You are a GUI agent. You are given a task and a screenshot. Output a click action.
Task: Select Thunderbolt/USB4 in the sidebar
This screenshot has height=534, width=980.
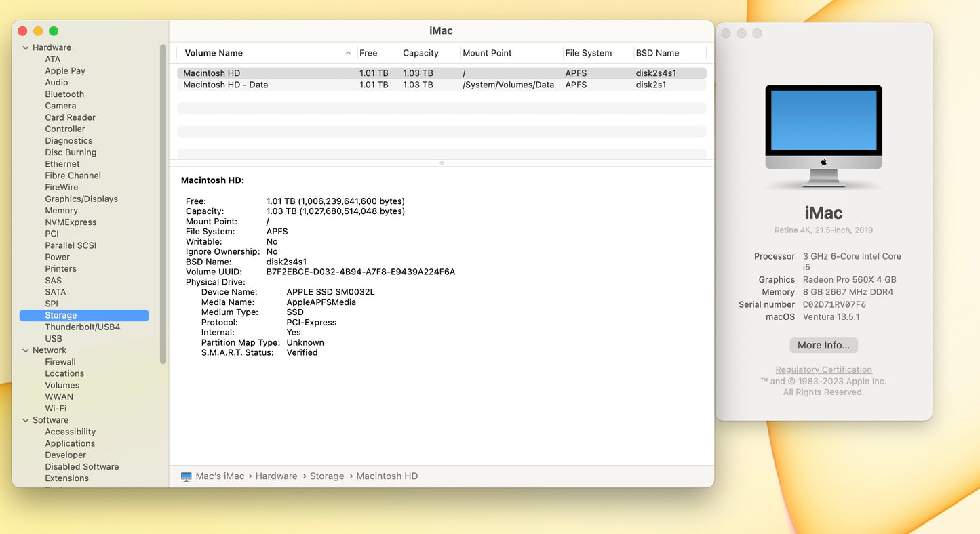(x=82, y=327)
